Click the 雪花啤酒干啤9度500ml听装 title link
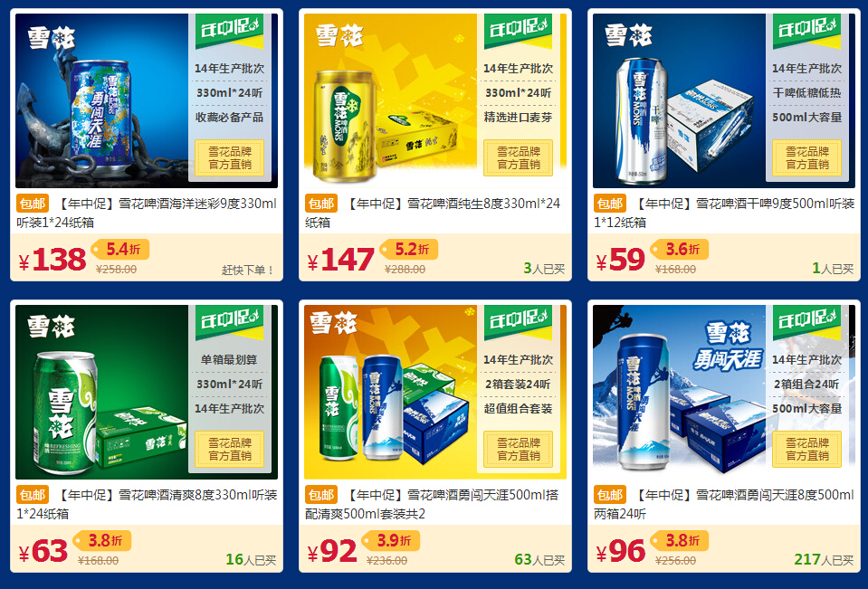This screenshot has height=589, width=868. (x=725, y=214)
